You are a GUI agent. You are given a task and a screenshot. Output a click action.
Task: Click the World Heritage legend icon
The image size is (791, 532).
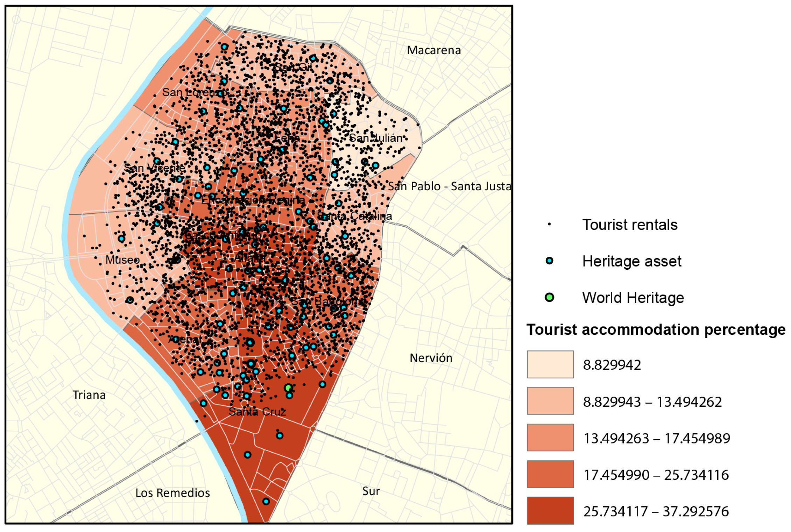pos(549,297)
